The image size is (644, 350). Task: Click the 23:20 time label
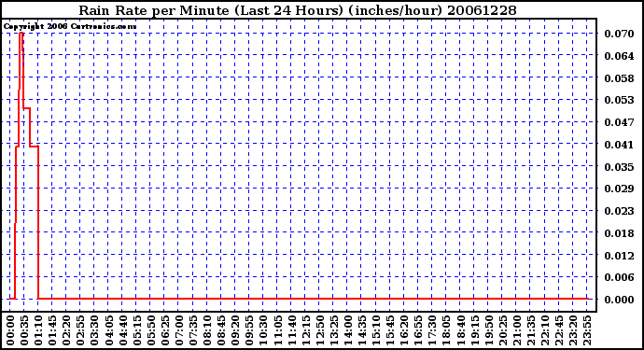pos(573,330)
